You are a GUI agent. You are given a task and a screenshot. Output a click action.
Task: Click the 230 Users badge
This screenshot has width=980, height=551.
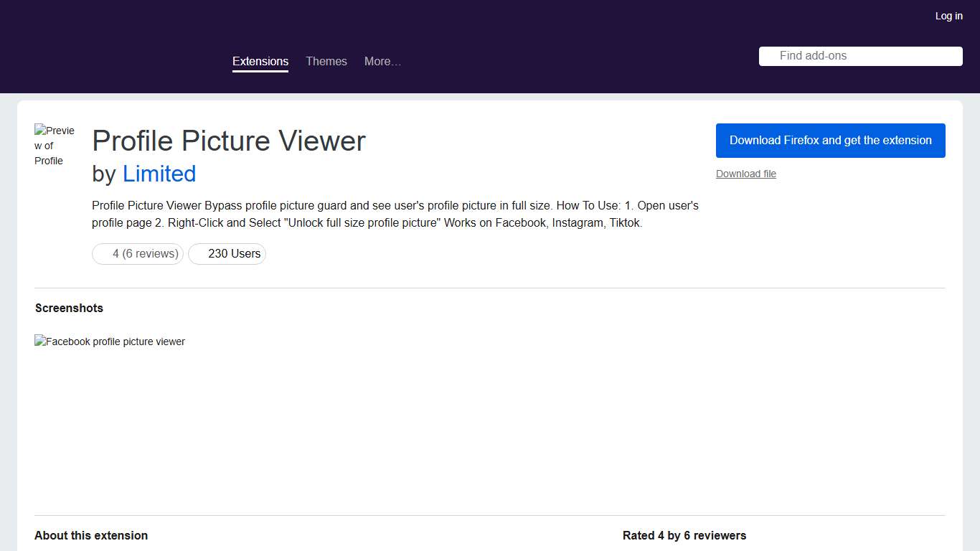pyautogui.click(x=227, y=253)
